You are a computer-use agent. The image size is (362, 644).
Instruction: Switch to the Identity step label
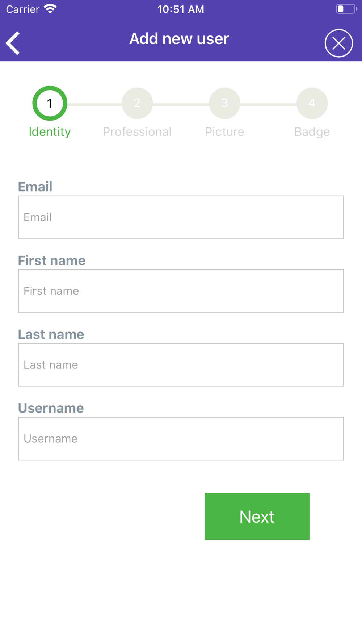50,132
